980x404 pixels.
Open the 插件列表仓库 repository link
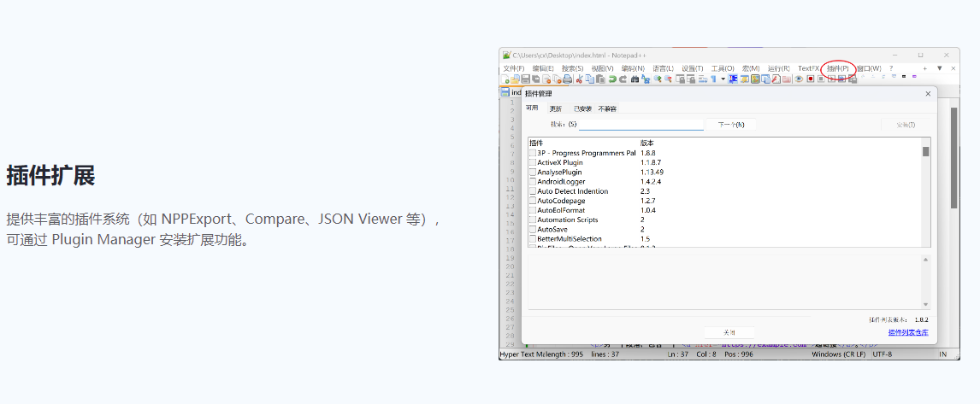tap(907, 332)
